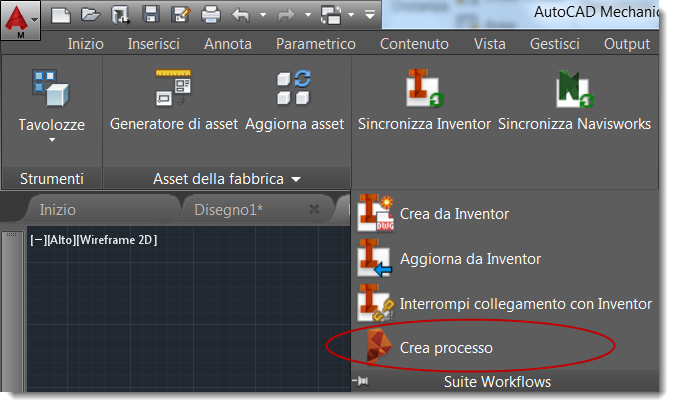This screenshot has width=674, height=407.
Task: Select Aggiorna da Inventor command
Action: pos(449,259)
